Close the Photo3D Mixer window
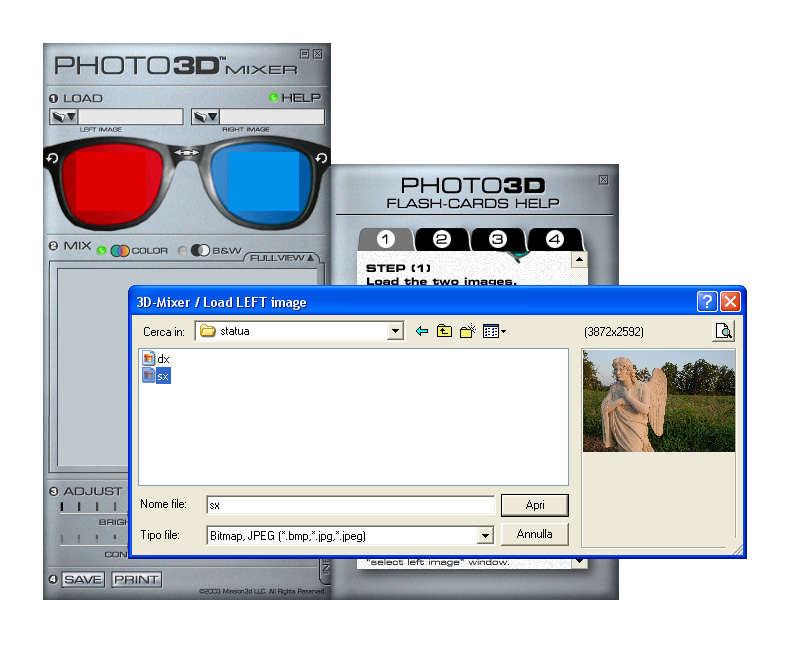Screen dimensions: 812x650 (317, 53)
